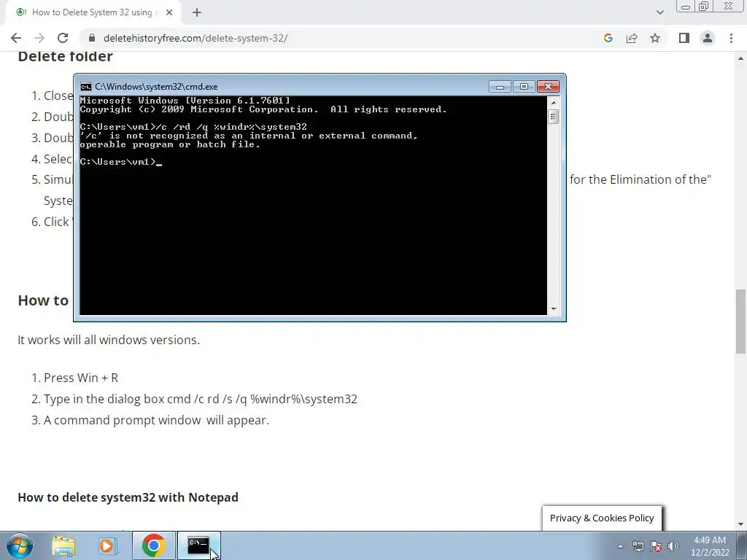Click cmd scrollbar down arrow
Image resolution: width=747 pixels, height=560 pixels.
(553, 308)
